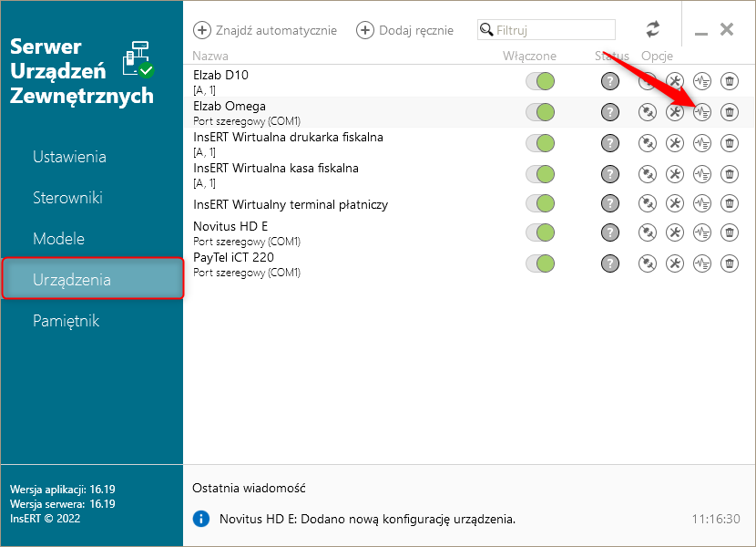756x547 pixels.
Task: Open diagnostics for InsERT Wirtualna drukarka fiskalna
Action: [702, 143]
